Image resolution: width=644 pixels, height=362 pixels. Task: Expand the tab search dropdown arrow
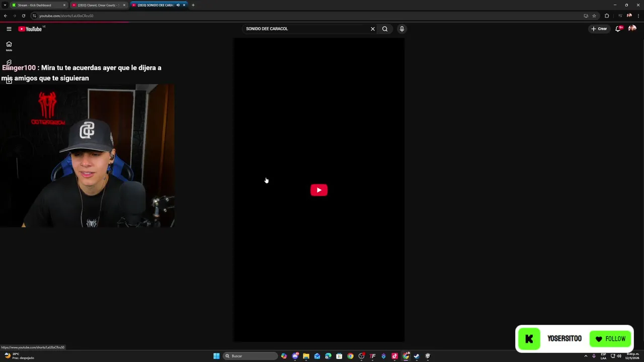click(x=5, y=5)
